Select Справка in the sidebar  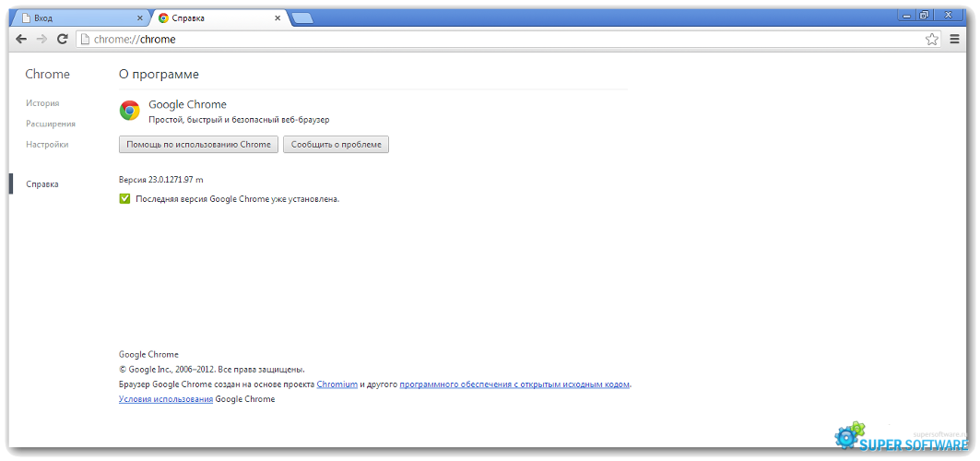pos(42,184)
